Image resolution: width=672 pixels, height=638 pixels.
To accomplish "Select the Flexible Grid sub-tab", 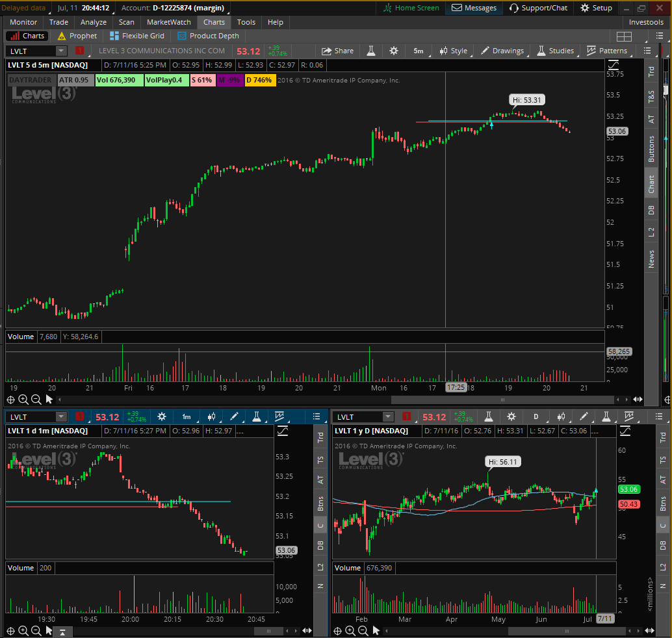I will coord(137,36).
